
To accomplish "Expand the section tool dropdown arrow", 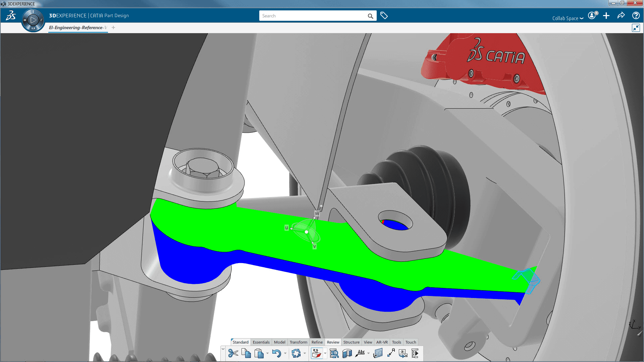I will [x=325, y=353].
